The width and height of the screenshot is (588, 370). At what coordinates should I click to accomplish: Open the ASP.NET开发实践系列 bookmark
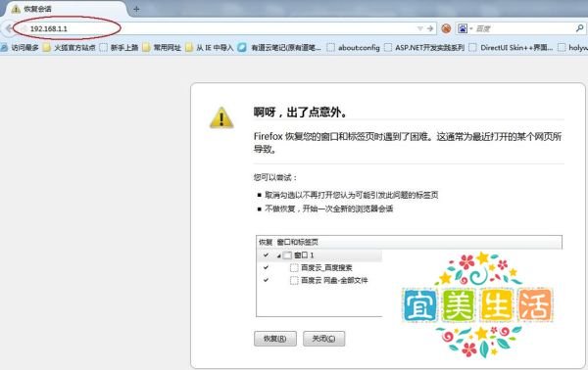[x=424, y=48]
